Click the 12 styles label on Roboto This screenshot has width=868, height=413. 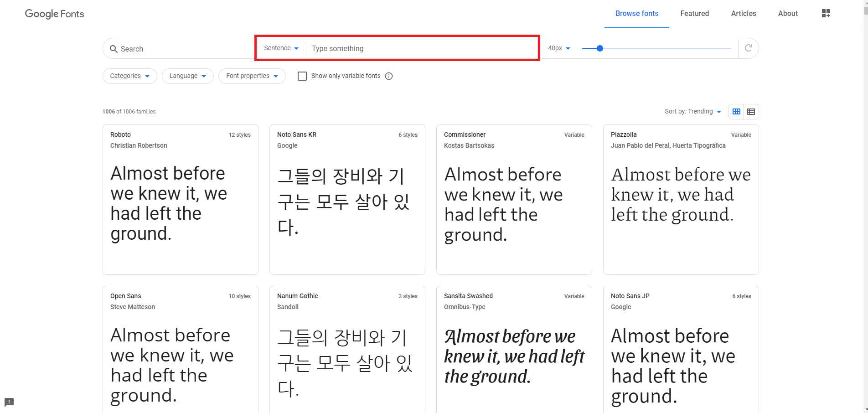point(240,135)
